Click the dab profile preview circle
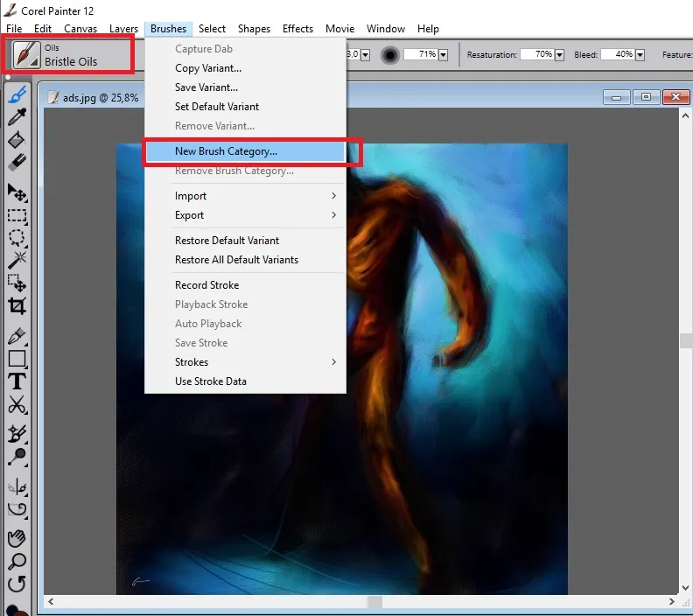Viewport: 693px width, 616px height. [390, 55]
